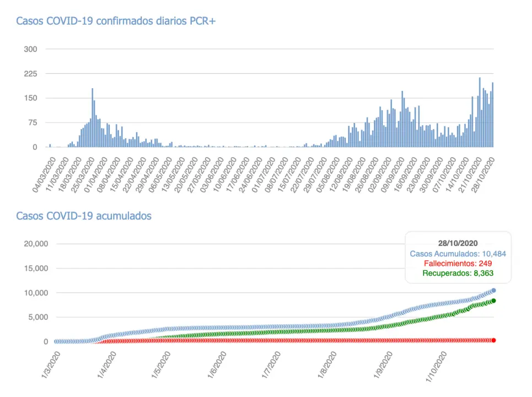Click the tooltip date header 28/10/2020

[458, 243]
